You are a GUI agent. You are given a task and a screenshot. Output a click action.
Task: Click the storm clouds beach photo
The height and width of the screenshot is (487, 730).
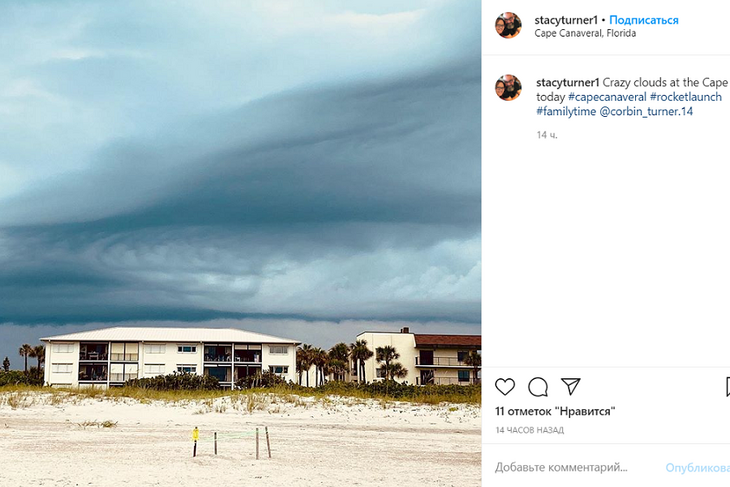[241, 244]
